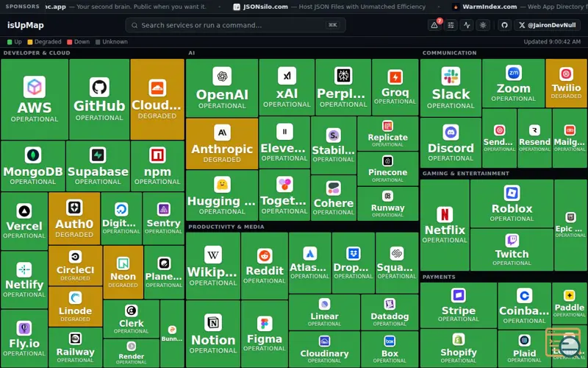Click the Hugging Face emoji icon

222,185
